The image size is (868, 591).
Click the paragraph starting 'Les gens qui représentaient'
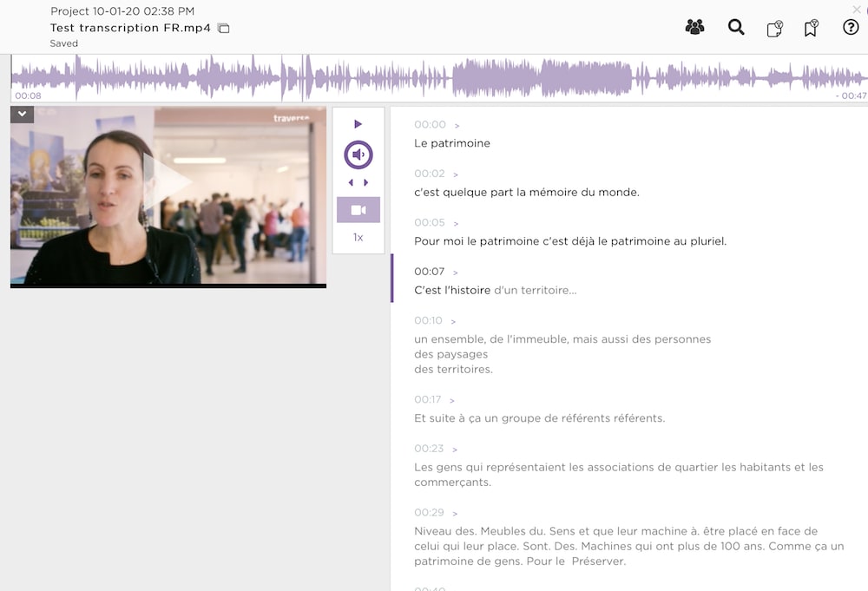[x=619, y=474]
